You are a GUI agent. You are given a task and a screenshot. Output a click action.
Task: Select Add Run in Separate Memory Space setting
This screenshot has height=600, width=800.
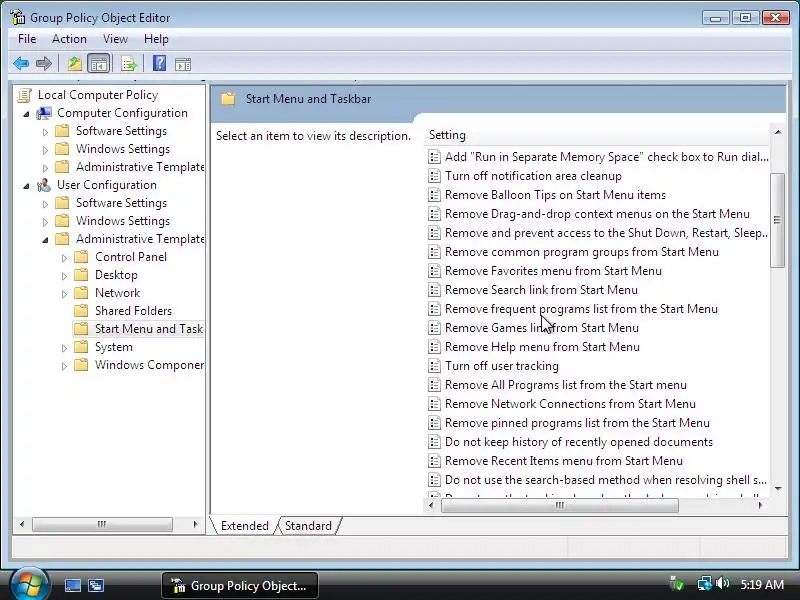coord(607,157)
